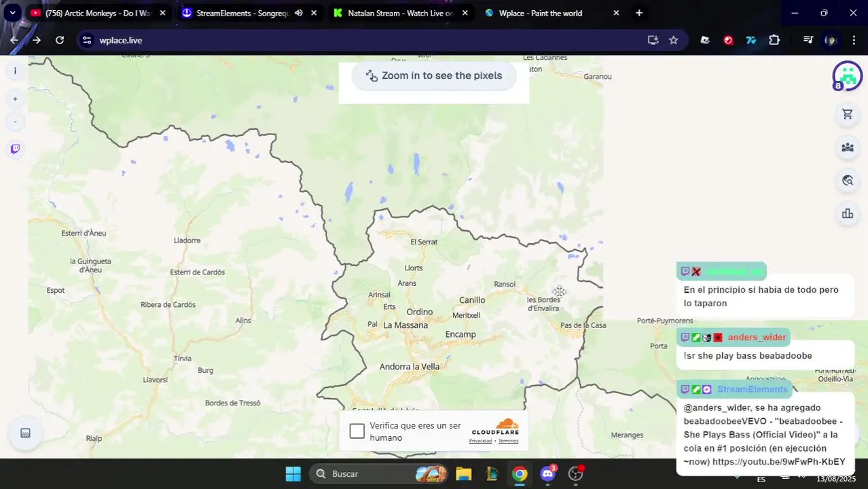Click the Ordino label on the map
Viewport: 868px width, 489px height.
(419, 312)
